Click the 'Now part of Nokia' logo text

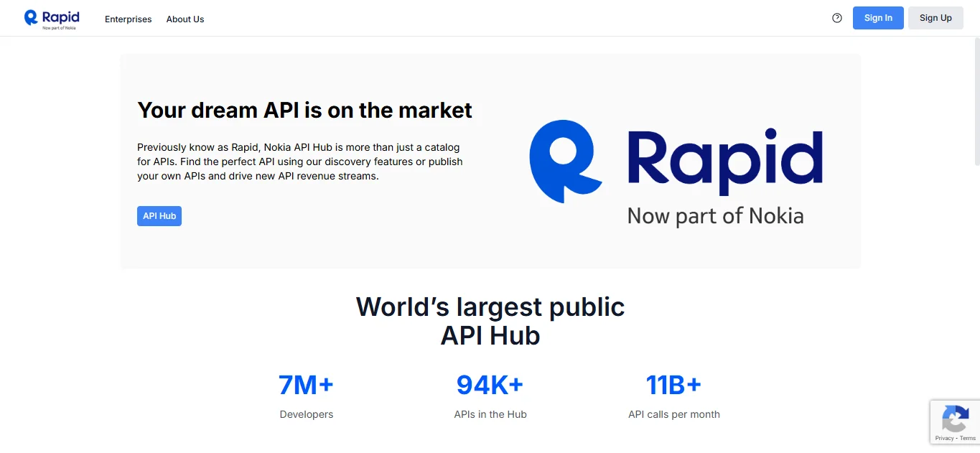pos(716,215)
